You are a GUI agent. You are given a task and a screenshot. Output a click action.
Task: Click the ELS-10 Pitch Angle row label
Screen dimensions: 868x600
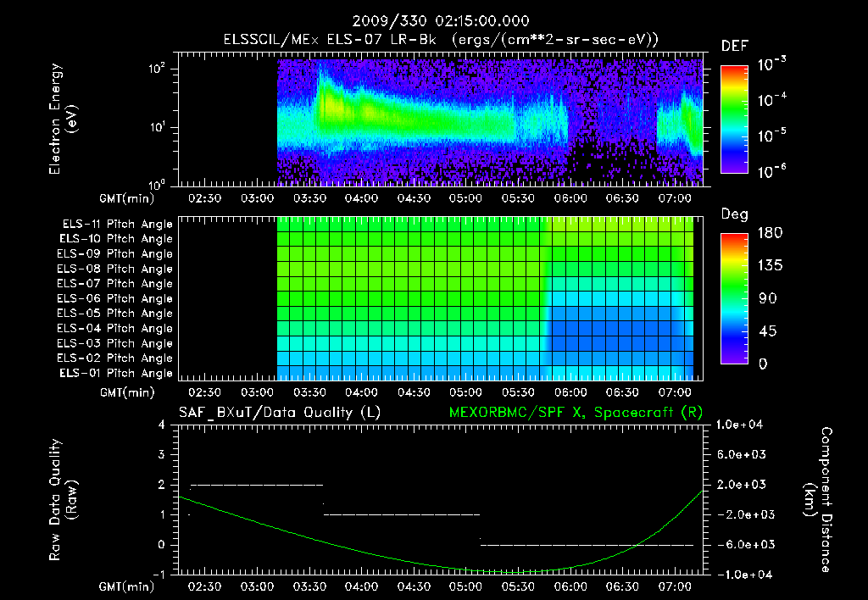coord(116,239)
